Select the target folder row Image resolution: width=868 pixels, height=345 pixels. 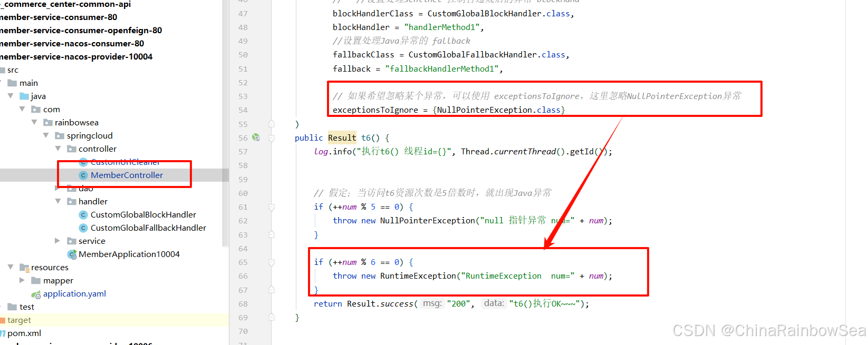tap(114, 320)
